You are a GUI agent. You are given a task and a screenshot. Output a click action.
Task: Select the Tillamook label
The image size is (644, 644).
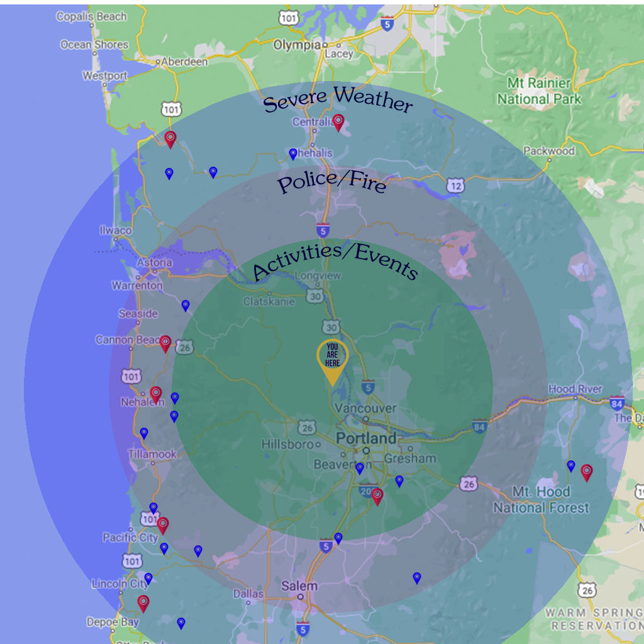152,454
